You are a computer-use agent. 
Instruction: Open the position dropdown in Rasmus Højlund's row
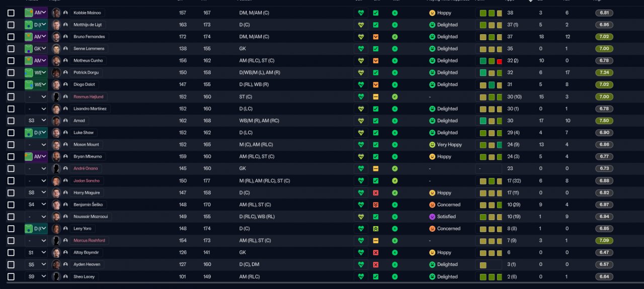(36, 97)
